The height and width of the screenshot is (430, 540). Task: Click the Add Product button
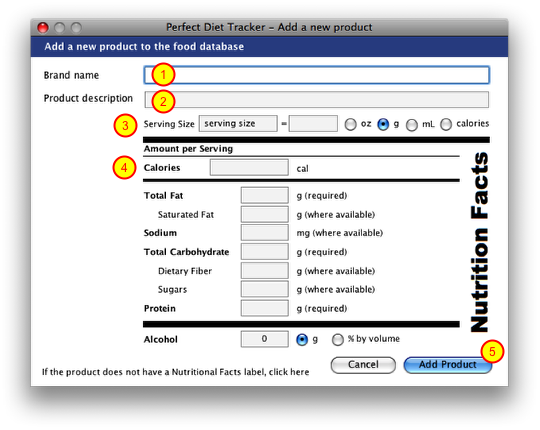point(448,365)
